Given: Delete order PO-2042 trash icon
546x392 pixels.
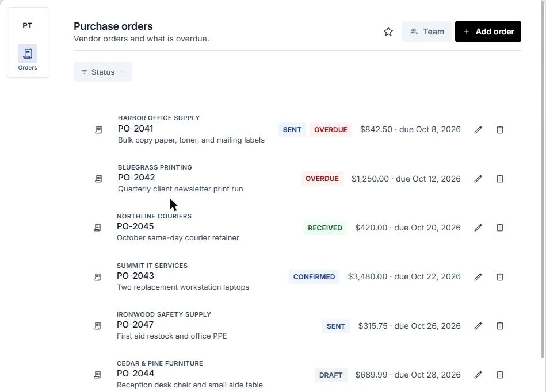Looking at the screenshot, I should (500, 179).
